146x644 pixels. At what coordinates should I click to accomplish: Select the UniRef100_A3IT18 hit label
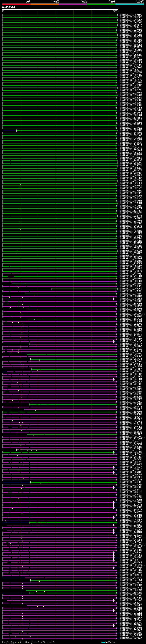pyautogui.click(x=131, y=138)
